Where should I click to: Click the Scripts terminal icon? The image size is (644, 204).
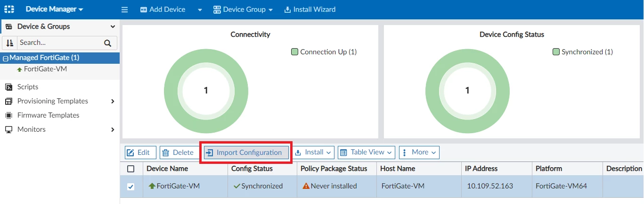pos(8,87)
